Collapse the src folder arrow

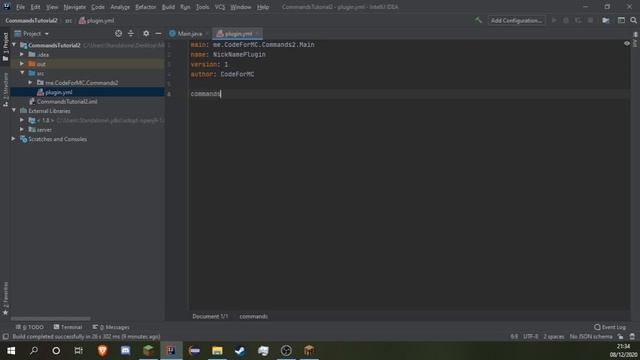pyautogui.click(x=22, y=73)
